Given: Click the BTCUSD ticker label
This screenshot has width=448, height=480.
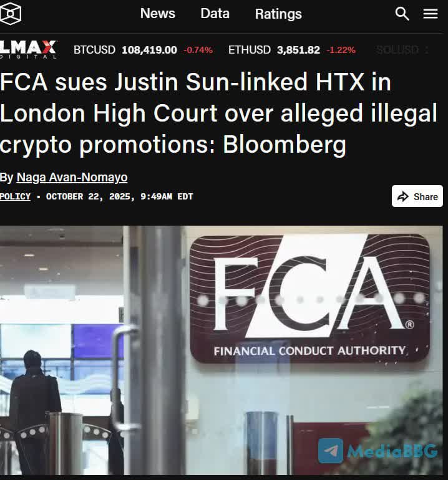Looking at the screenshot, I should [x=94, y=50].
